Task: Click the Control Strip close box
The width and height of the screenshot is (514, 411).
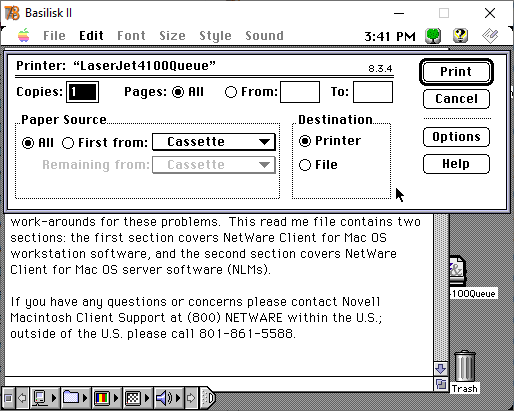Action: coord(8,398)
